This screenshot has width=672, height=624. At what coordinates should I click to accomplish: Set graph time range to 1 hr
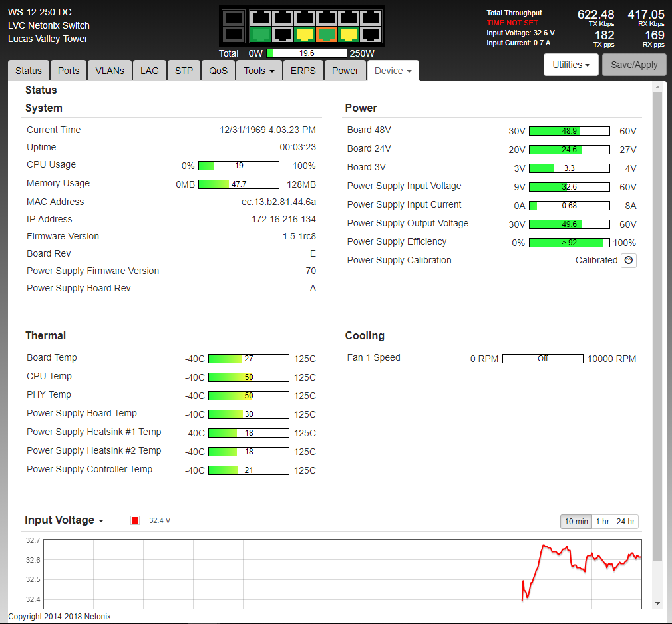[602, 522]
